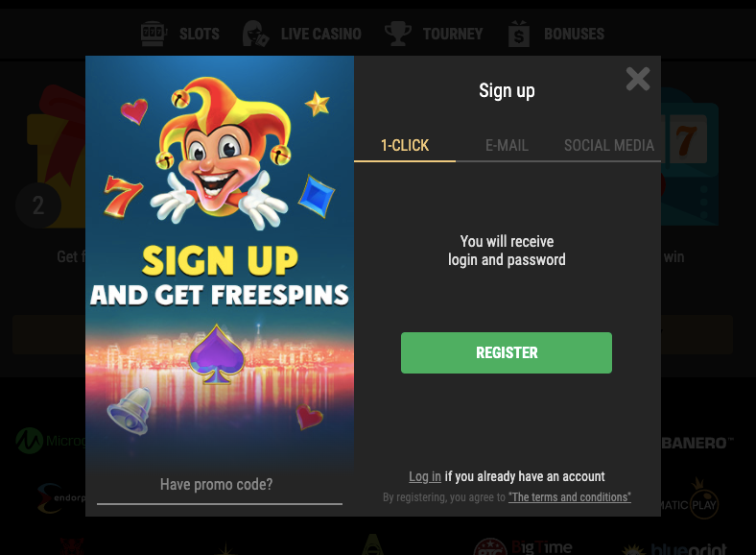Click the green REGISTER button
The height and width of the screenshot is (555, 756).
point(507,352)
